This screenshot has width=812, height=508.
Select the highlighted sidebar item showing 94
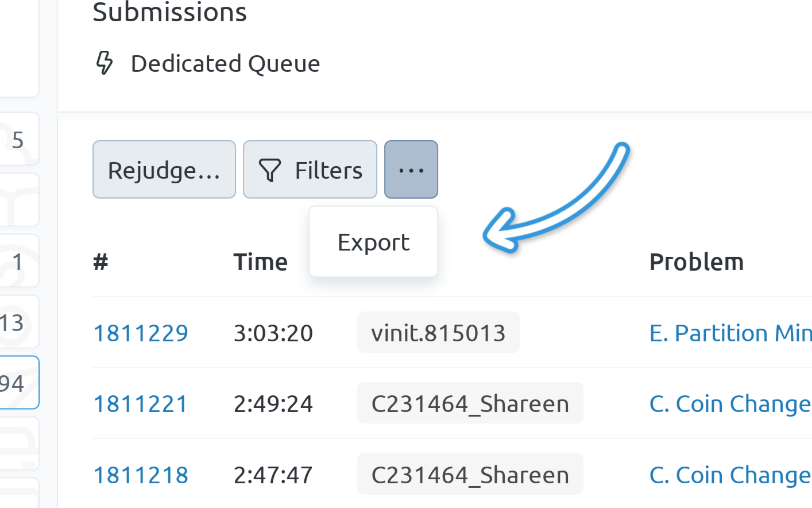[x=17, y=383]
